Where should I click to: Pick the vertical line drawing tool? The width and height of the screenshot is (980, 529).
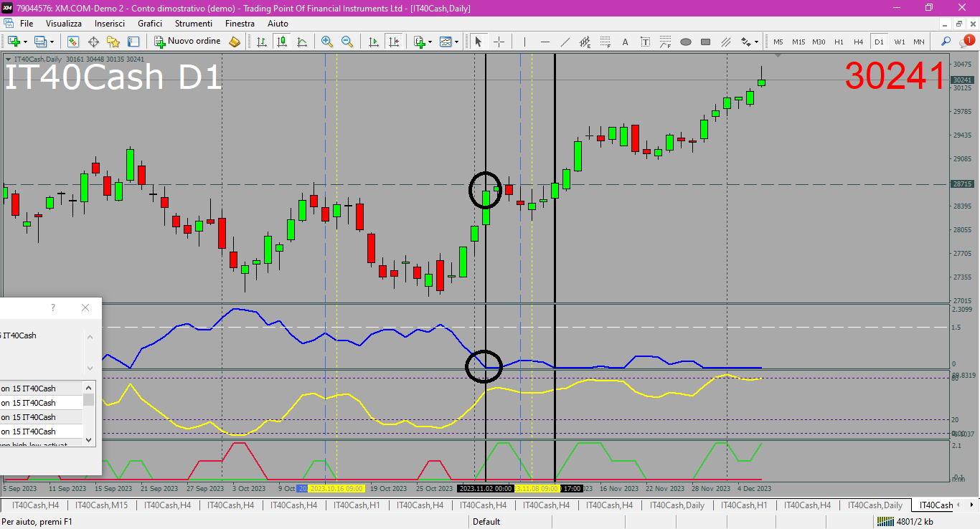click(x=524, y=42)
